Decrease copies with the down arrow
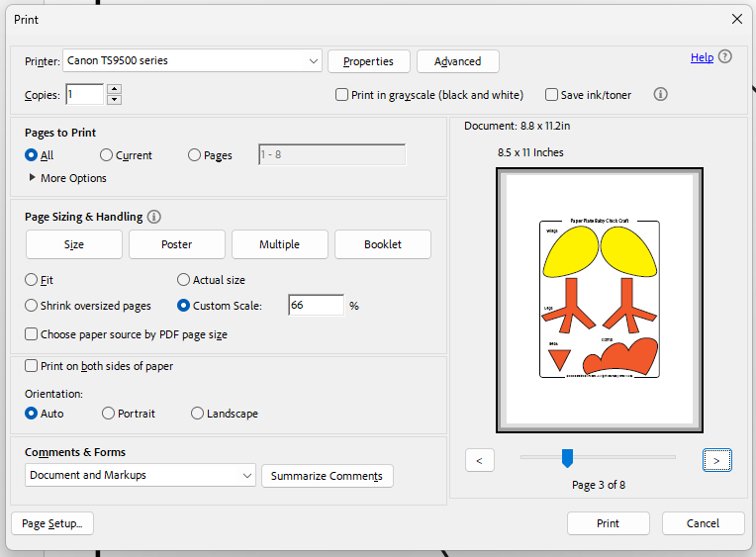This screenshot has width=756, height=557. tap(114, 100)
